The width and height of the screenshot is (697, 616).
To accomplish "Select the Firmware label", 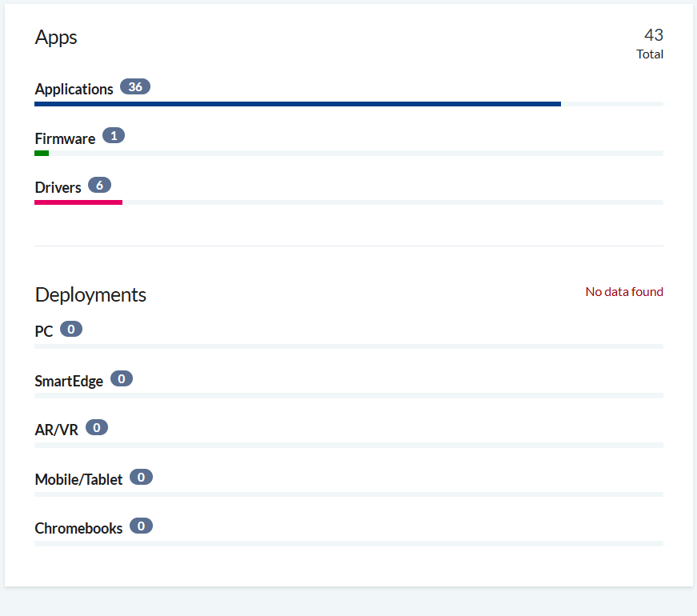I will click(65, 138).
